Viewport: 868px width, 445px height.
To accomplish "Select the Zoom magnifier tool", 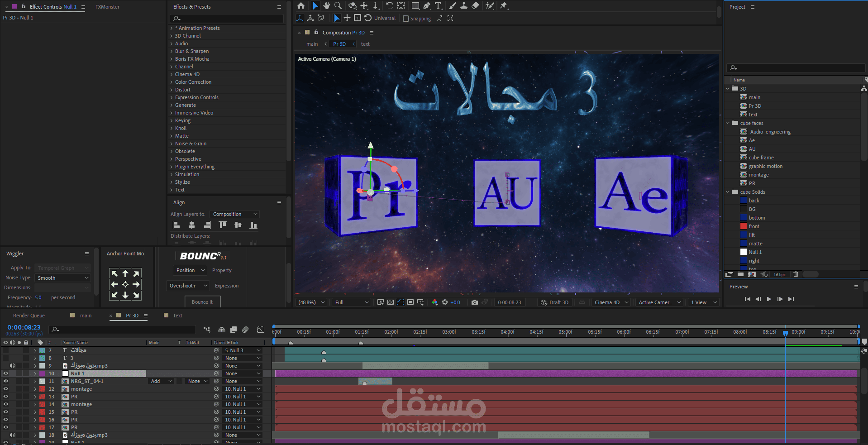I will pos(338,6).
